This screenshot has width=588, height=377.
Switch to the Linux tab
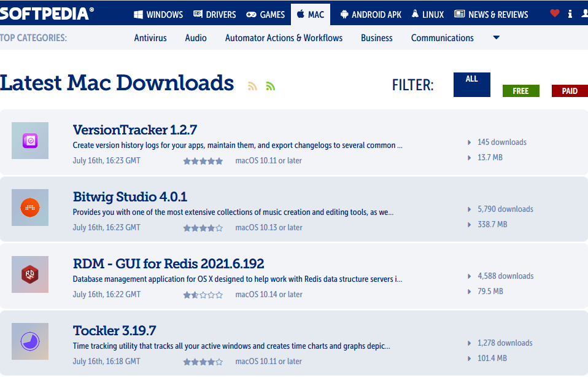(x=428, y=15)
